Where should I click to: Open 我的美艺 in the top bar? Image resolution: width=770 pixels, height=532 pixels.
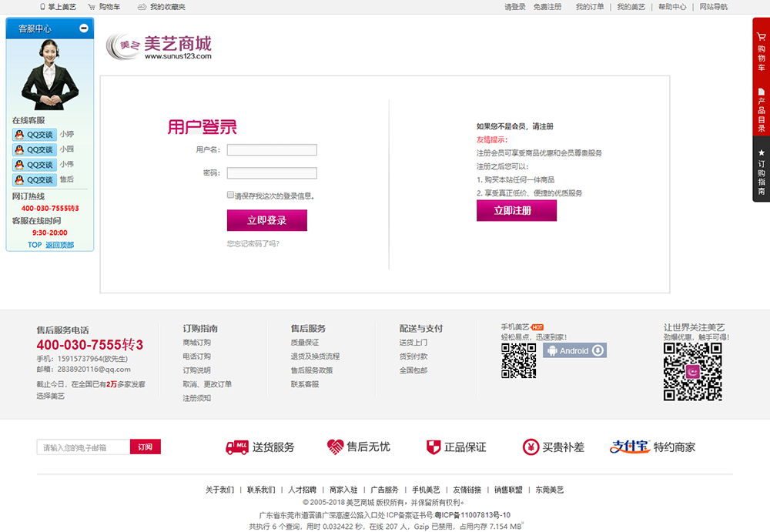point(631,7)
